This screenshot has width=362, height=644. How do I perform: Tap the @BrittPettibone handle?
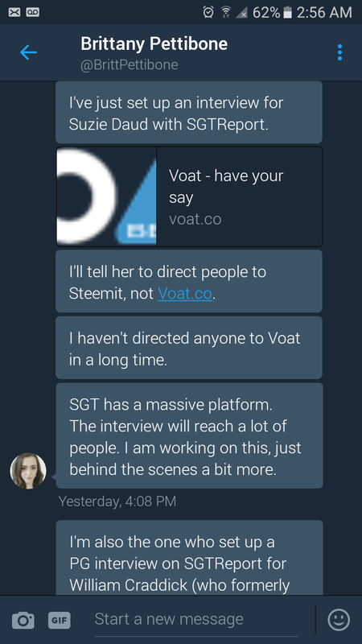coord(130,65)
